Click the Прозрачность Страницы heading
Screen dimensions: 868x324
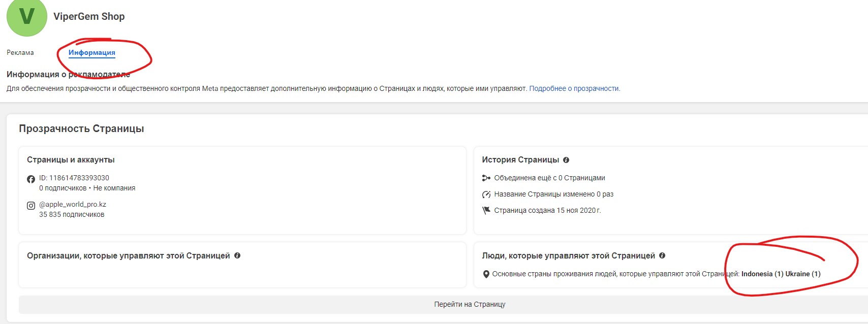click(x=81, y=129)
